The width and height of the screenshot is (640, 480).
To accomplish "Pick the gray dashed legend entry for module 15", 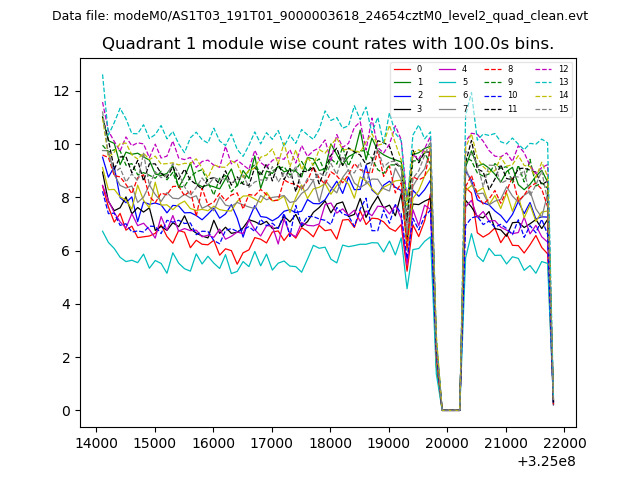I will click(544, 108).
